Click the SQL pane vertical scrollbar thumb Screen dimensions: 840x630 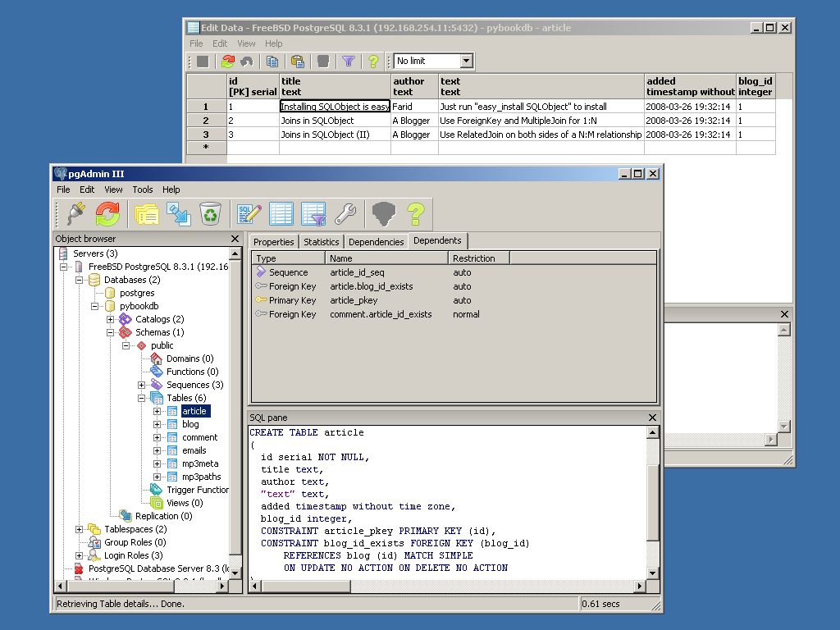(652, 503)
